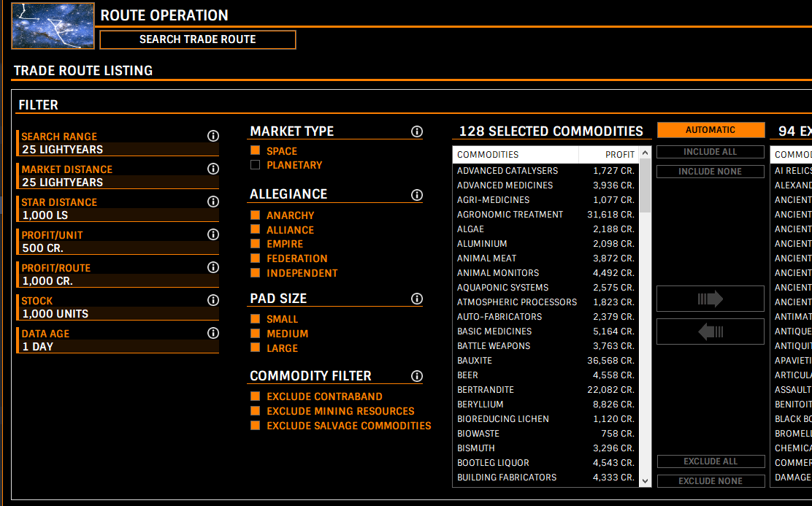Toggle the Medium pad size checkbox
The width and height of the screenshot is (812, 506).
click(256, 333)
